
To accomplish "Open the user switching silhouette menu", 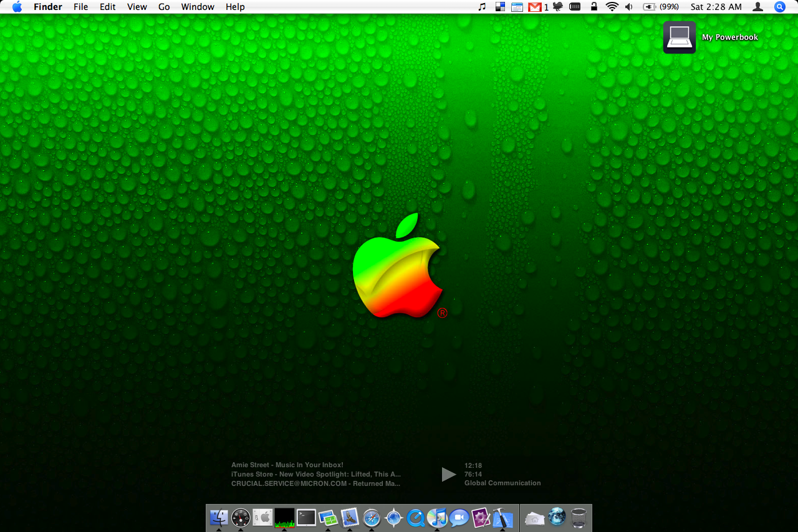I will (x=757, y=7).
